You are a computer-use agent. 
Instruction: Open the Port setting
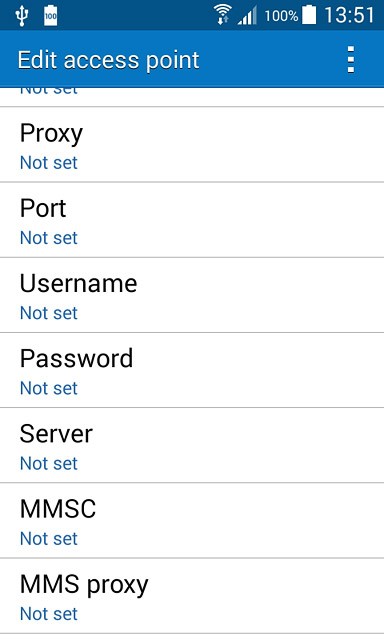click(192, 220)
